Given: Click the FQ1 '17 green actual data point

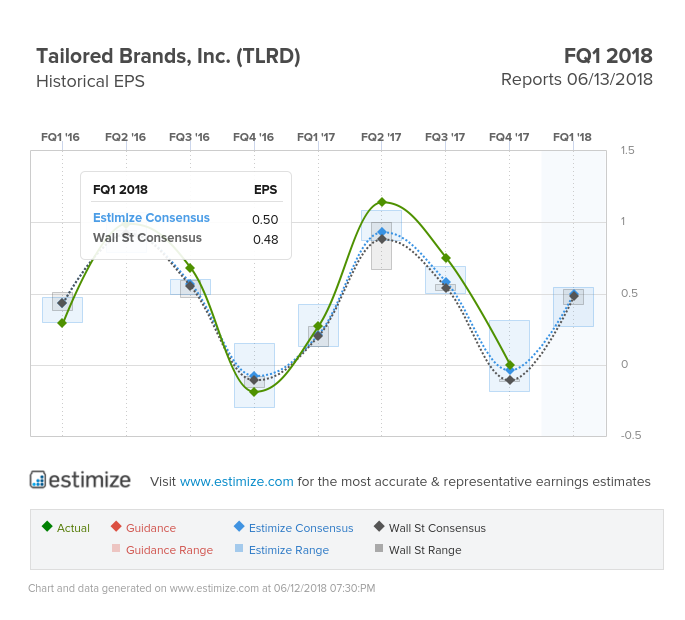Looking at the screenshot, I should (318, 326).
